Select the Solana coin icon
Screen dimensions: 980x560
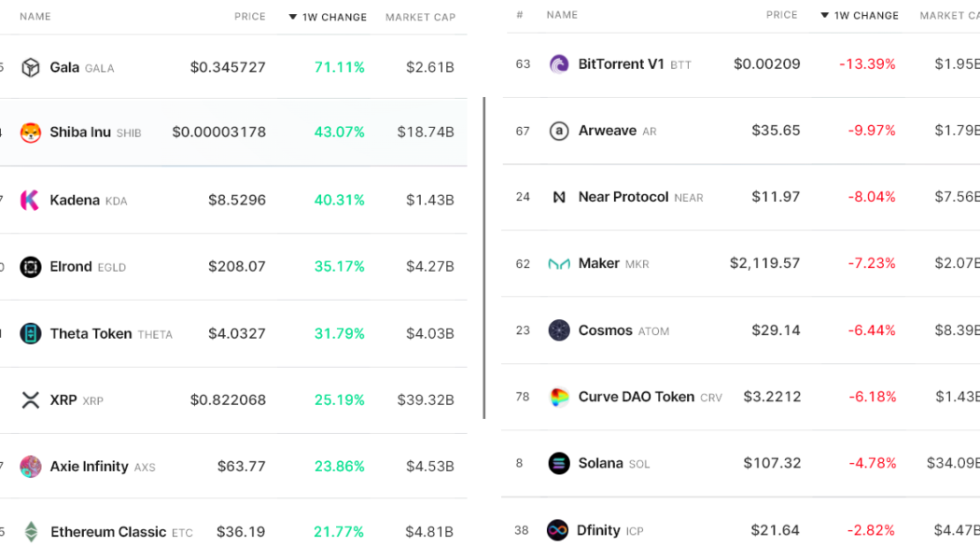pos(558,463)
